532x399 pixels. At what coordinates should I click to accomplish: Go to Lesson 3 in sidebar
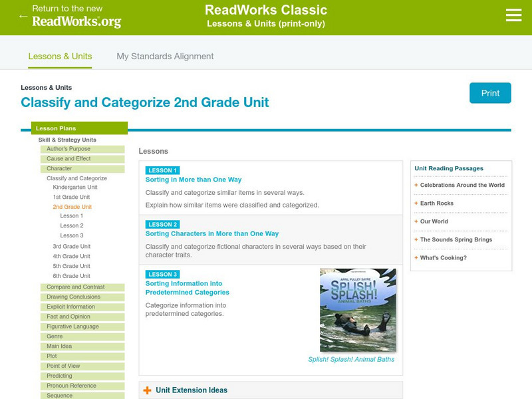(x=72, y=235)
